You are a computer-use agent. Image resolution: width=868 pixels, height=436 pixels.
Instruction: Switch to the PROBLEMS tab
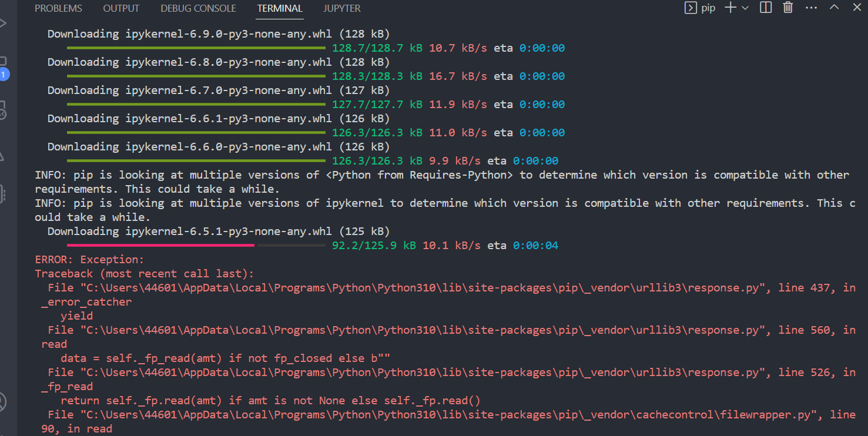[x=58, y=8]
